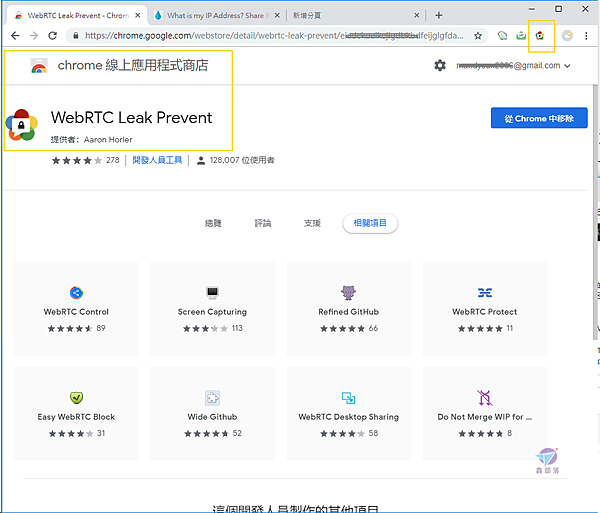Click the Aaron Horler provider text

[108, 140]
